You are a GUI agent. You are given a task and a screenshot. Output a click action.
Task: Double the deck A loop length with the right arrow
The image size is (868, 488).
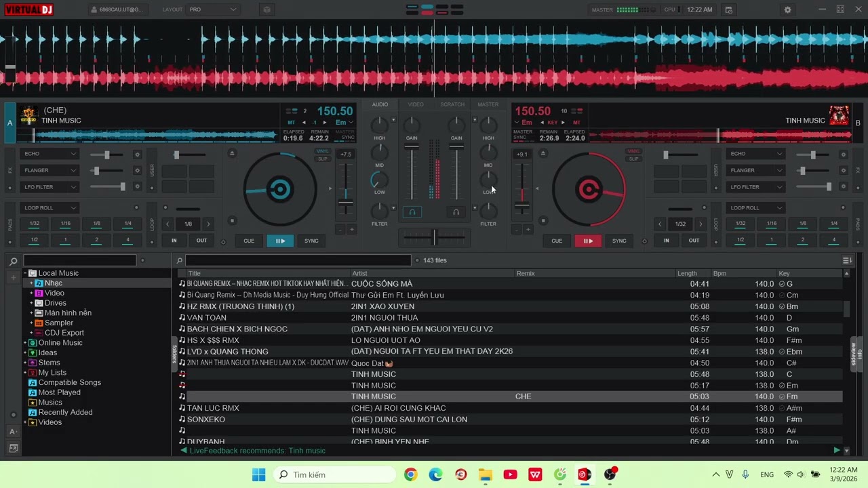tap(208, 224)
